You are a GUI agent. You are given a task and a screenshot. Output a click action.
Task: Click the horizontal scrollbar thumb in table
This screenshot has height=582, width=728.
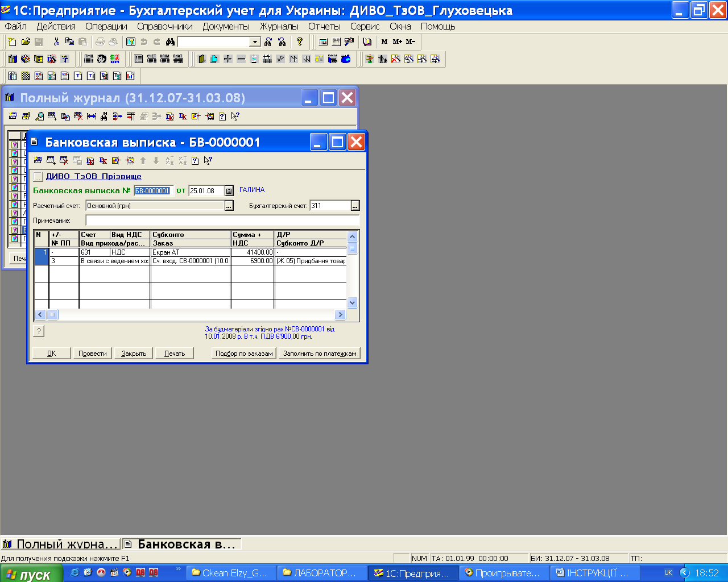[x=52, y=314]
